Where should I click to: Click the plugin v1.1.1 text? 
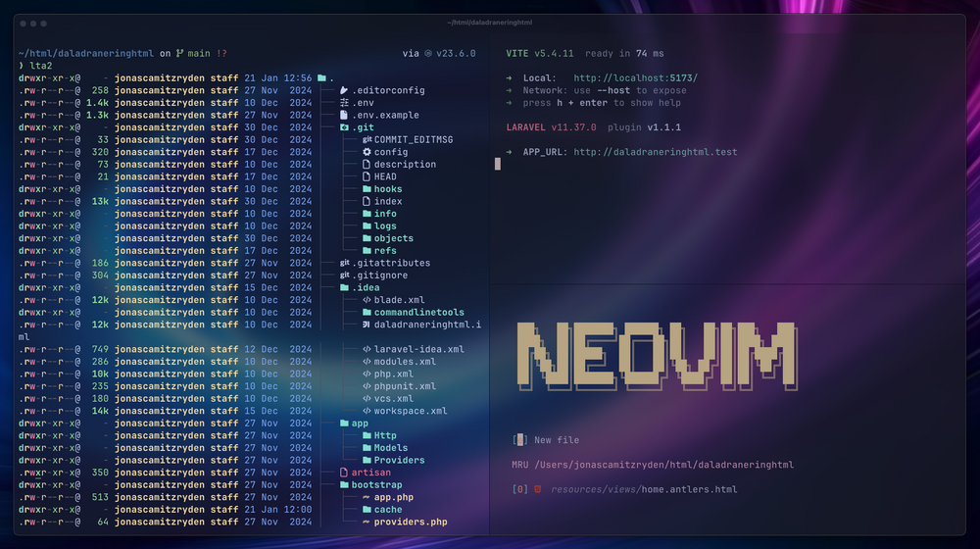pos(645,127)
